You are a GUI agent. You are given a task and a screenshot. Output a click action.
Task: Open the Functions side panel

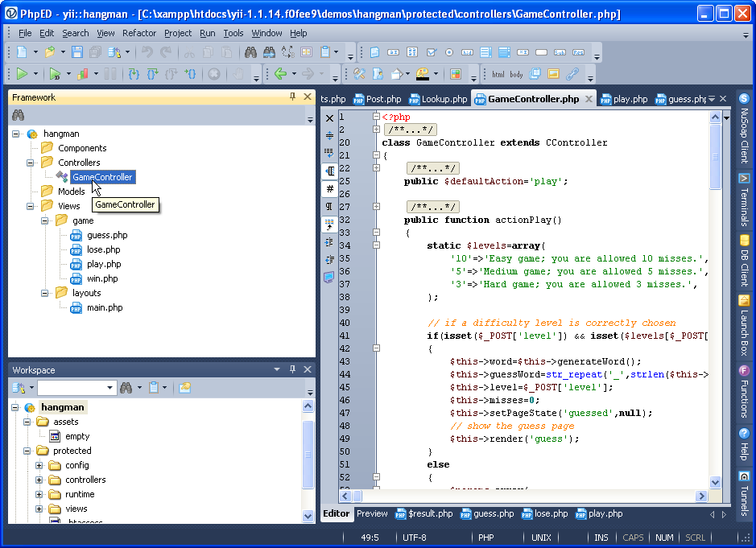(x=745, y=391)
